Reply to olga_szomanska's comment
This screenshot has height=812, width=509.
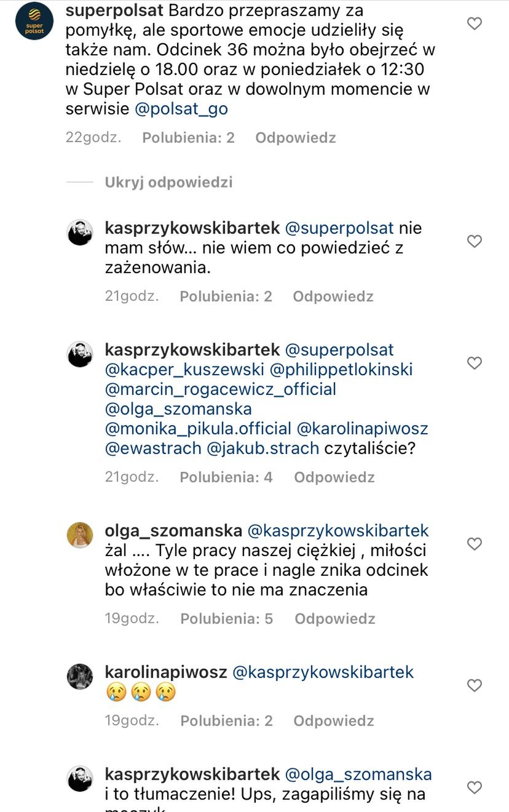click(335, 618)
